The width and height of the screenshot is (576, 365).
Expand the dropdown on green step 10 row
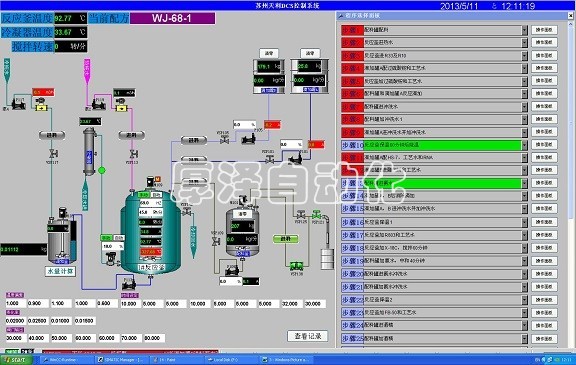point(525,145)
